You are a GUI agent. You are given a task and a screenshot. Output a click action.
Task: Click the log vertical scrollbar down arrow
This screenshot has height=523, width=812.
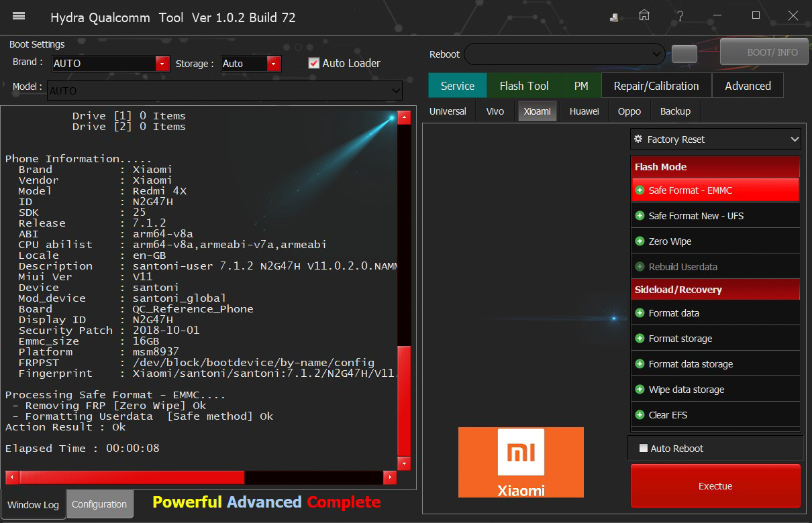404,463
